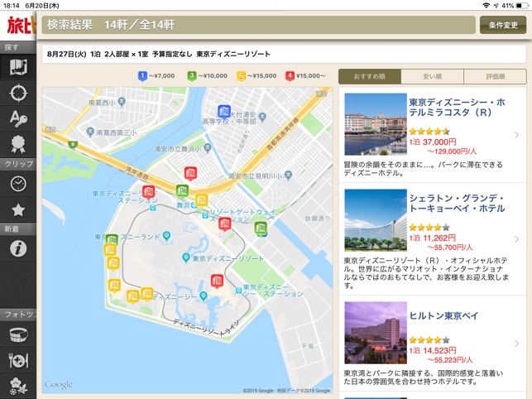Open ヒルトン東京ベイ hotel title

(443, 315)
